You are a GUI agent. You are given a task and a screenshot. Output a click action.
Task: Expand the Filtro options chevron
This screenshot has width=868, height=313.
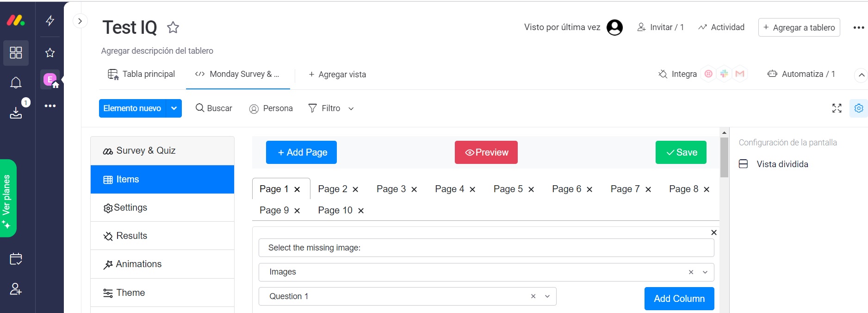pos(351,109)
